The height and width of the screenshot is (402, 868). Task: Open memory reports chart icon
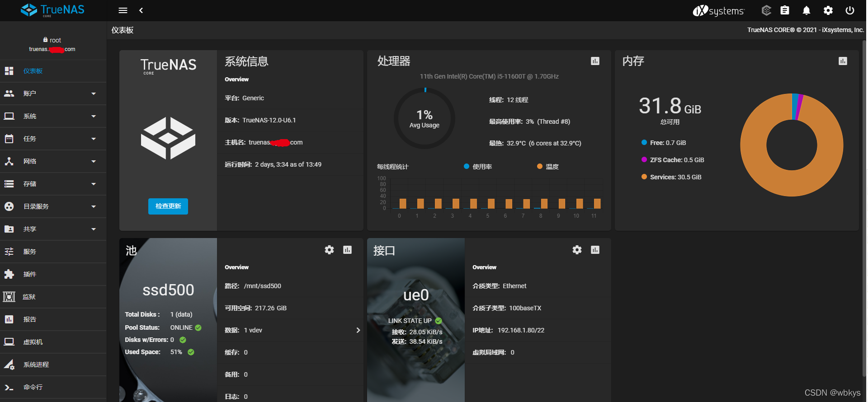843,61
